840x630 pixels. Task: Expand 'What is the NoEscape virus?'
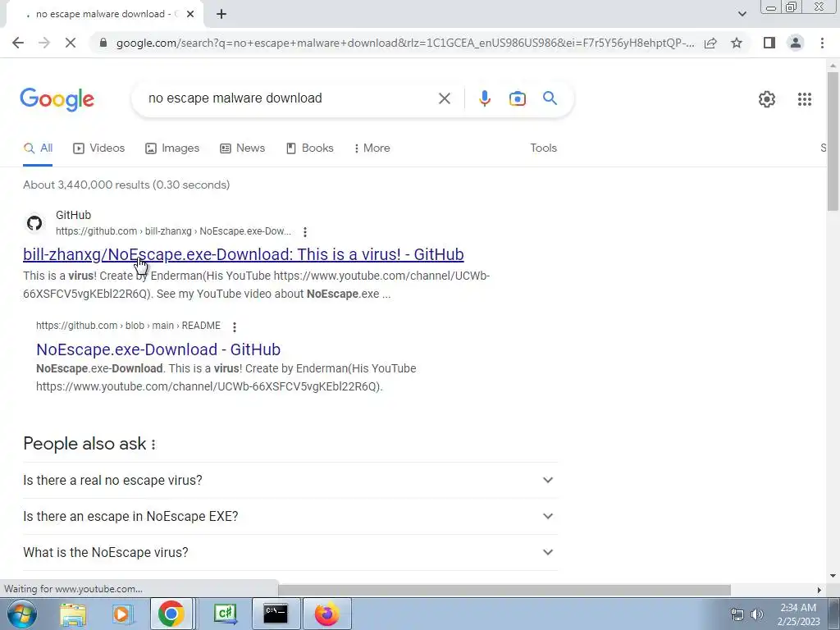[x=290, y=552]
